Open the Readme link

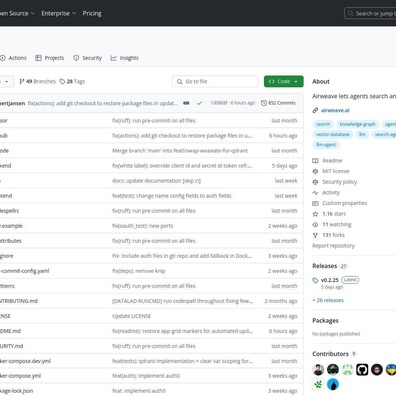(x=332, y=161)
